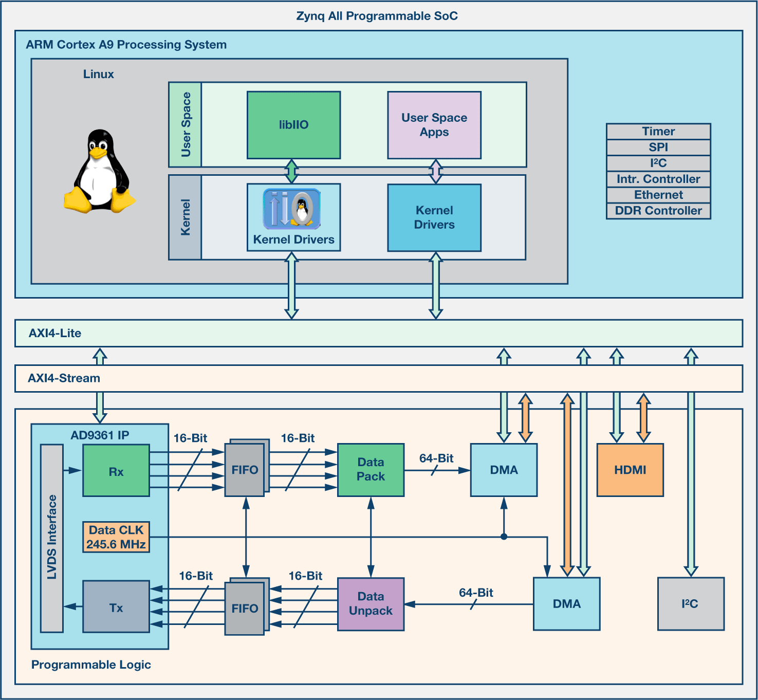Click the green libIIO block
This screenshot has height=700, width=758.
[293, 124]
